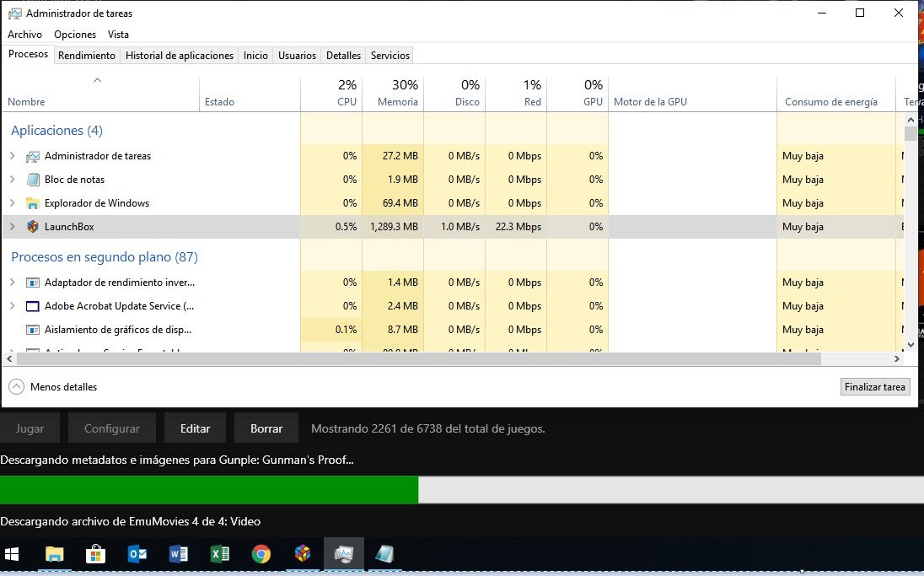This screenshot has height=576, width=924.
Task: Open Word from the taskbar
Action: coord(178,554)
